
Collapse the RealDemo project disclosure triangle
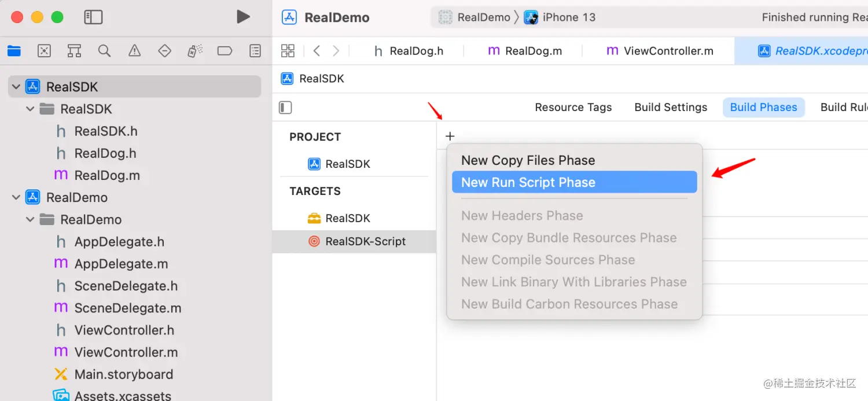pyautogui.click(x=16, y=198)
